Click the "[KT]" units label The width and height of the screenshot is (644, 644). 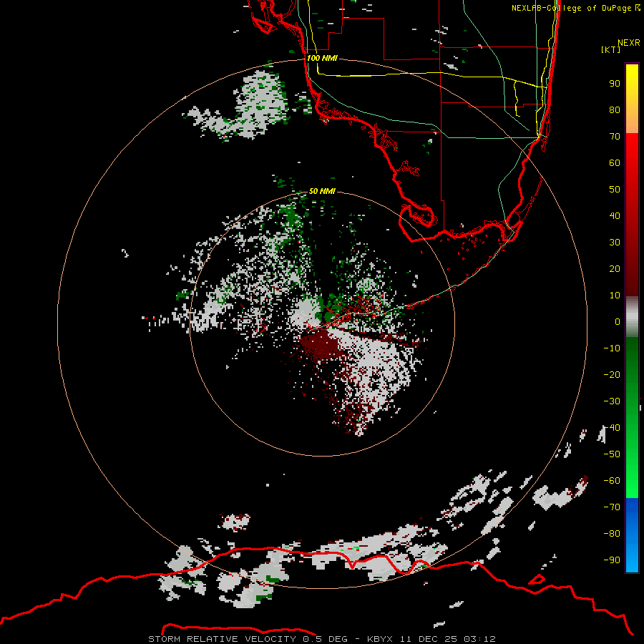coord(611,49)
